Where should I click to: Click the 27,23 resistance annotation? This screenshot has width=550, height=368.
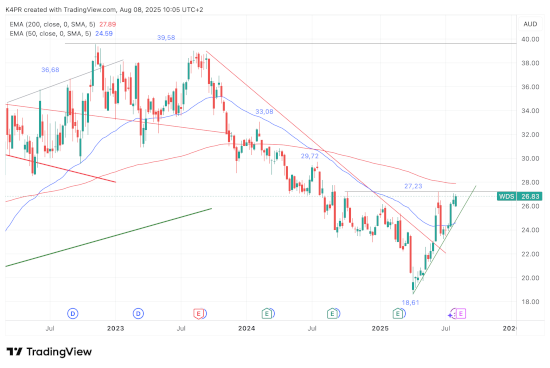tap(413, 186)
